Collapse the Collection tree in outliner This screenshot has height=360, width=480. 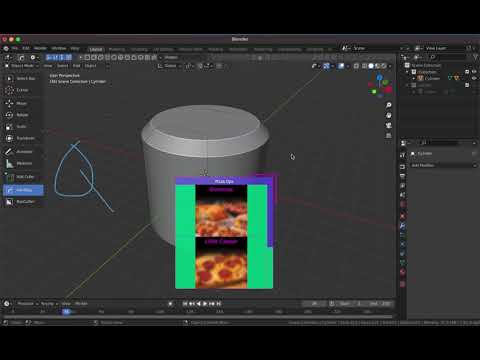tap(407, 72)
